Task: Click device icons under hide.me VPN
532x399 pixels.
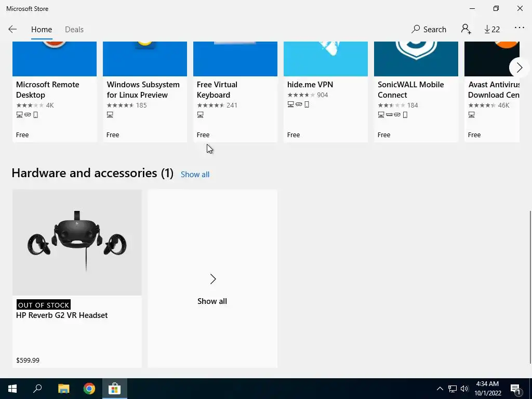Action: pos(299,104)
